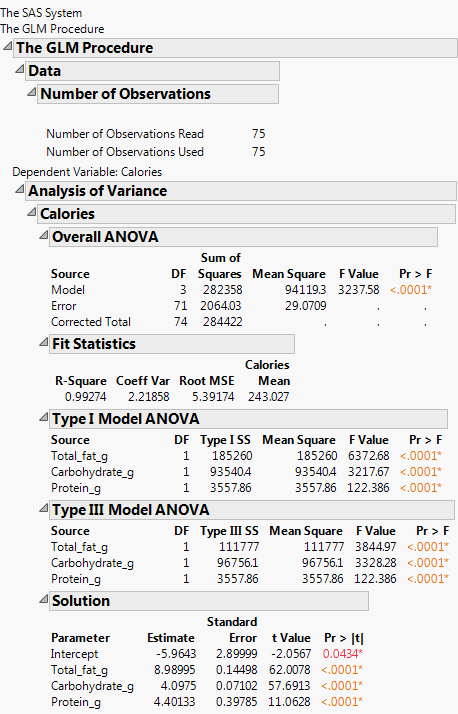The height and width of the screenshot is (714, 458).
Task: Click Protein_g estimate 4.40133
Action: [x=174, y=702]
